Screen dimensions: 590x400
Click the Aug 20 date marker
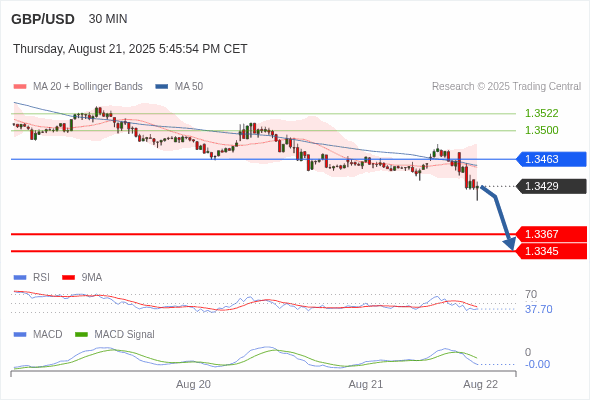[x=193, y=385]
